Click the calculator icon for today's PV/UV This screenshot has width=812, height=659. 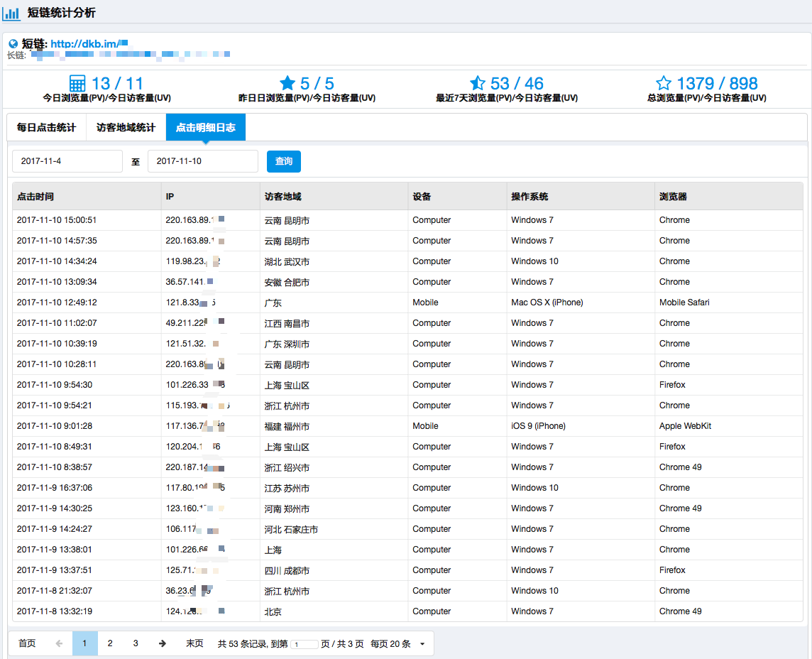tap(77, 83)
